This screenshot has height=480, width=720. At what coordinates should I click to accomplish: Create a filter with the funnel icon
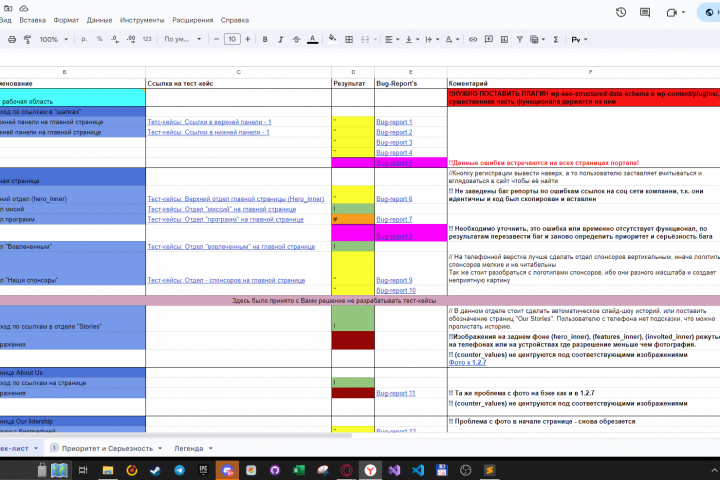pyautogui.click(x=520, y=40)
